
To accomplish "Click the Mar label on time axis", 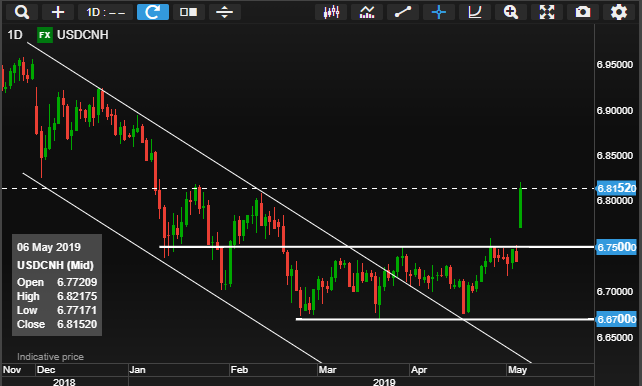I will point(328,370).
